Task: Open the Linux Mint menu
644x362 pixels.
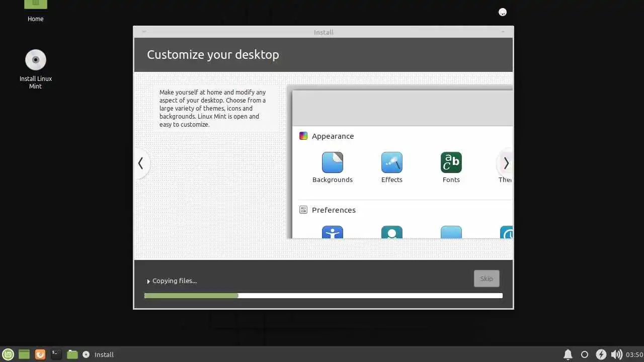Action: [8, 354]
